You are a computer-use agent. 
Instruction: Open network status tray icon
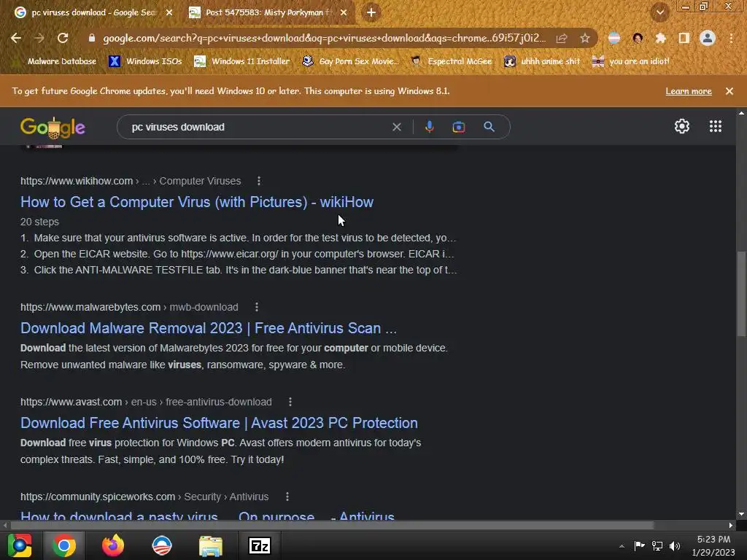pyautogui.click(x=657, y=545)
